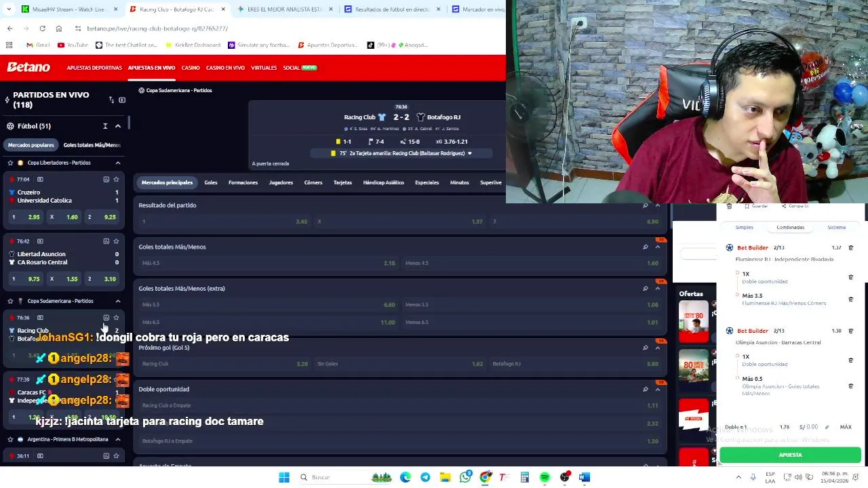Delete Olimpia Asuncion Bet Builder from slip
The height and width of the screenshot is (488, 868).
click(x=850, y=331)
